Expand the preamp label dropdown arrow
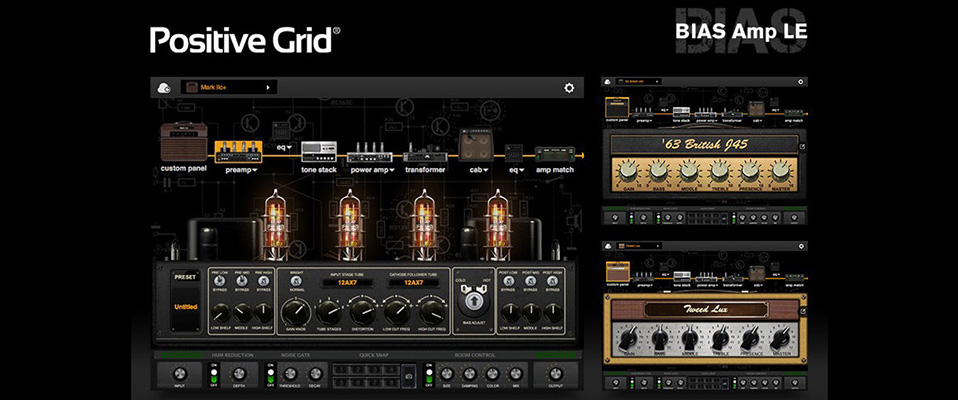This screenshot has height=400, width=958. pos(254,170)
